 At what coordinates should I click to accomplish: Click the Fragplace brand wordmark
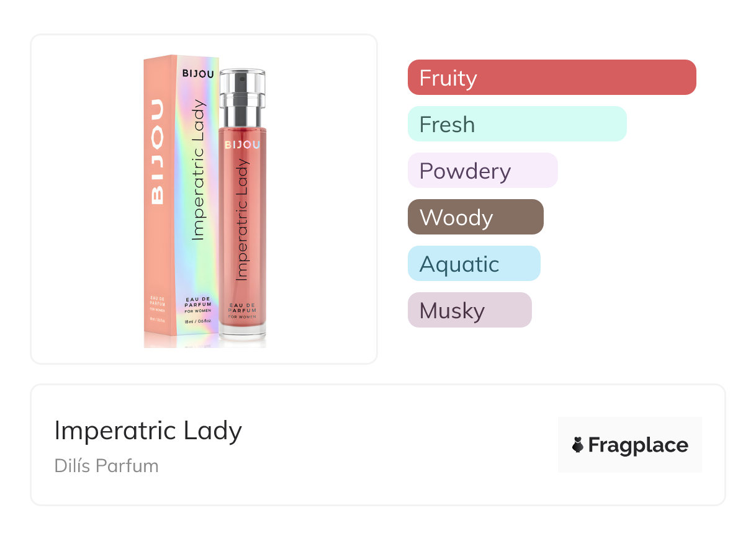click(x=638, y=445)
